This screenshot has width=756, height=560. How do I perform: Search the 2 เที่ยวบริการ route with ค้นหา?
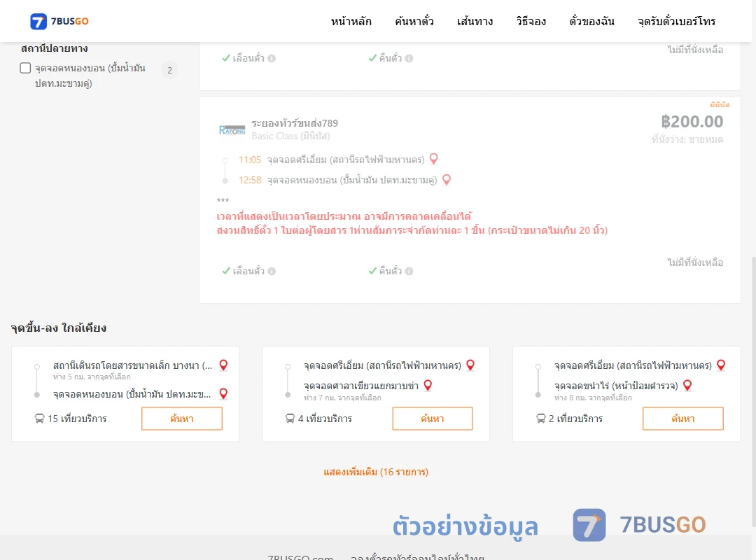[x=683, y=419]
